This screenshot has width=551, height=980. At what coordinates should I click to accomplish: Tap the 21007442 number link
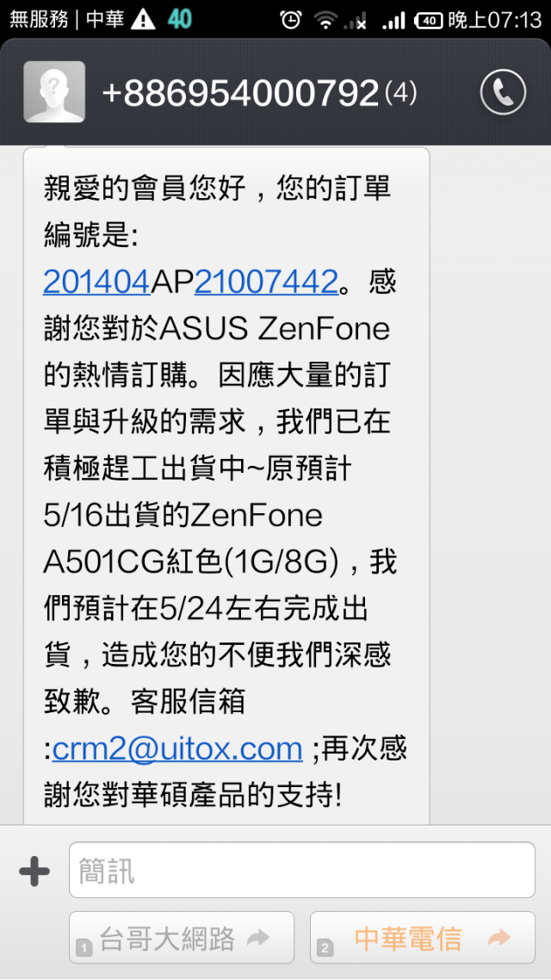pos(266,282)
